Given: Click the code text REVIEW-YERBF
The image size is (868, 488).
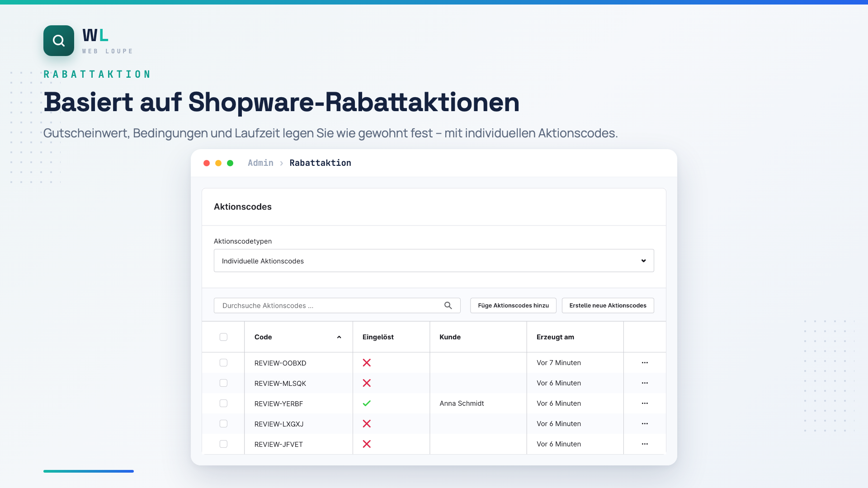Looking at the screenshot, I should pos(278,404).
